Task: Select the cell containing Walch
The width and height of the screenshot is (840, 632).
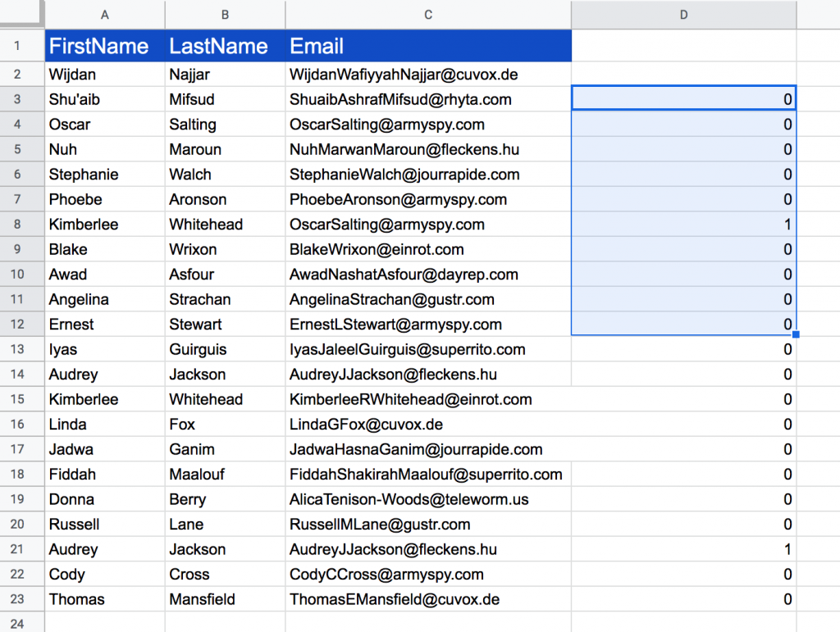Action: click(x=225, y=174)
